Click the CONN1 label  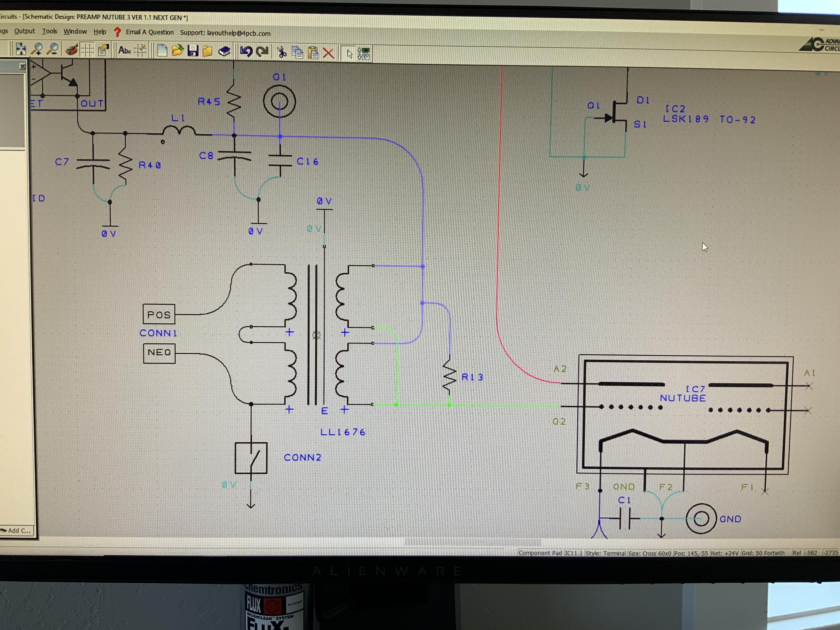pyautogui.click(x=158, y=333)
